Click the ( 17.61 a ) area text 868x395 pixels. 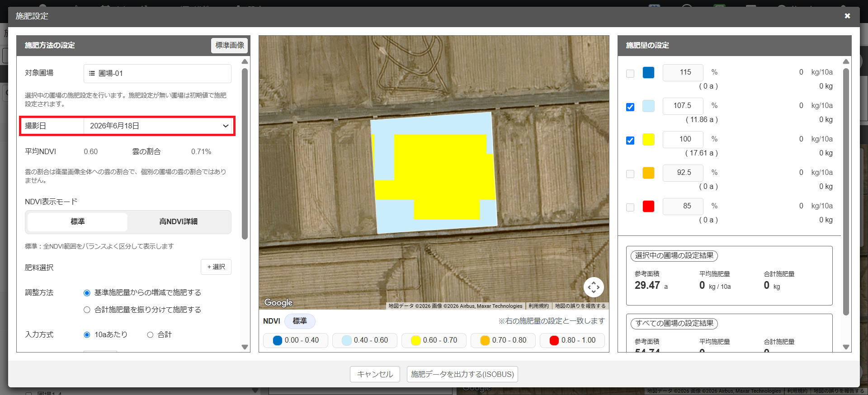(702, 153)
